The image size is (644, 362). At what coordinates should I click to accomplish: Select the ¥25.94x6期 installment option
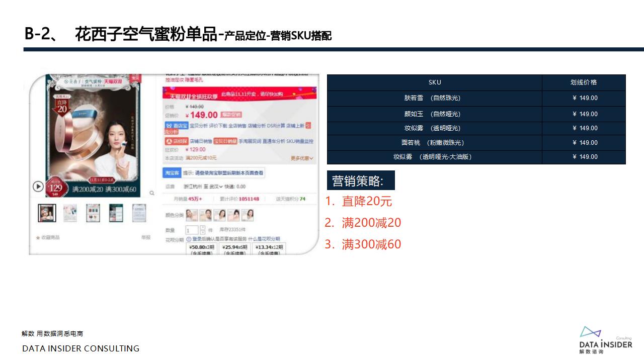click(234, 249)
